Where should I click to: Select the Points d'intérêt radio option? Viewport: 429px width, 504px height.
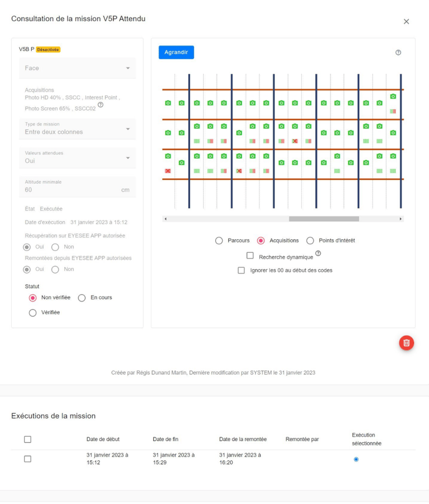[x=310, y=240]
